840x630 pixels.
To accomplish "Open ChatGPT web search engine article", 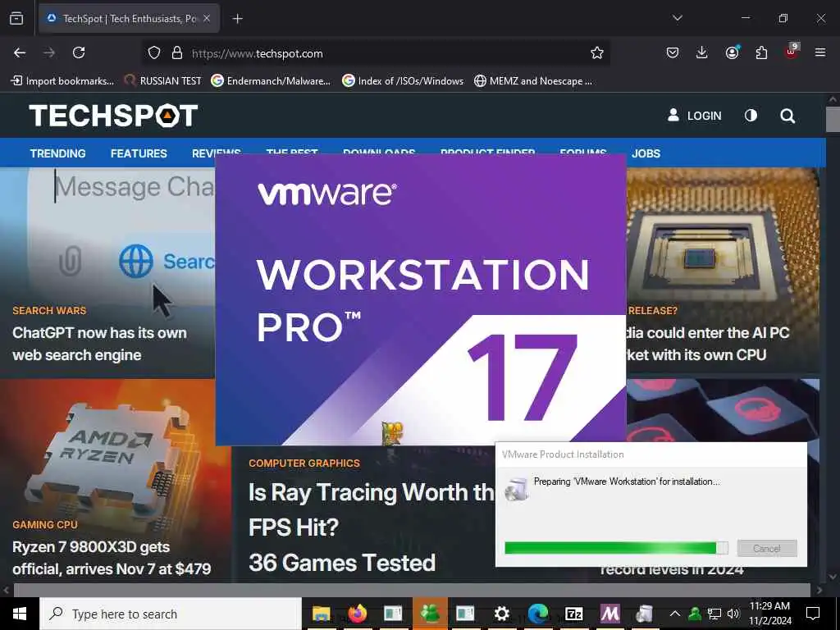I will coord(99,344).
